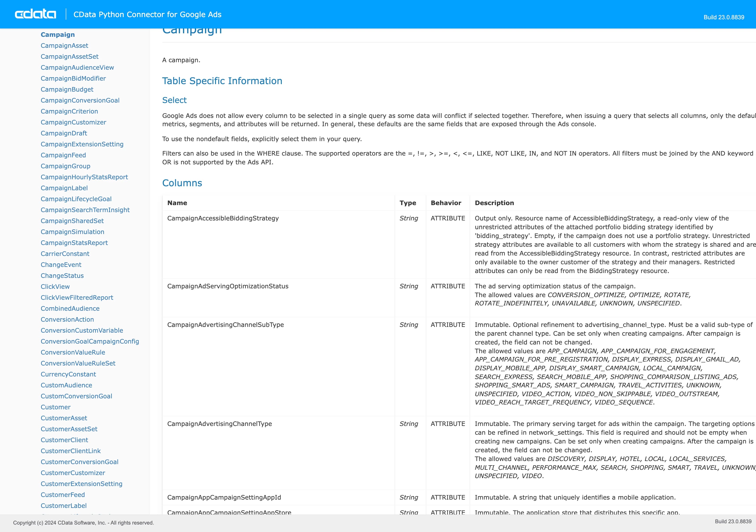Image resolution: width=756 pixels, height=532 pixels.
Task: Click the Columns section heading
Action: 182,183
